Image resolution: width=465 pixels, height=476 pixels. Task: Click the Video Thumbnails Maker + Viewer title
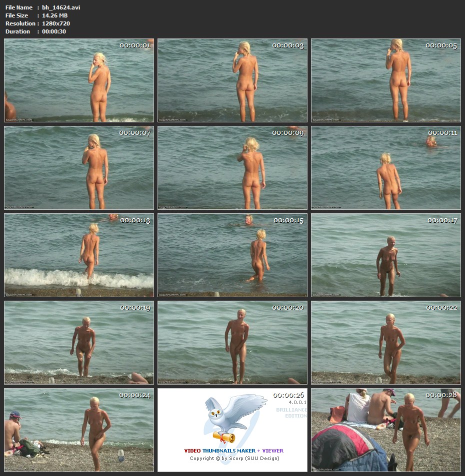pos(233,451)
